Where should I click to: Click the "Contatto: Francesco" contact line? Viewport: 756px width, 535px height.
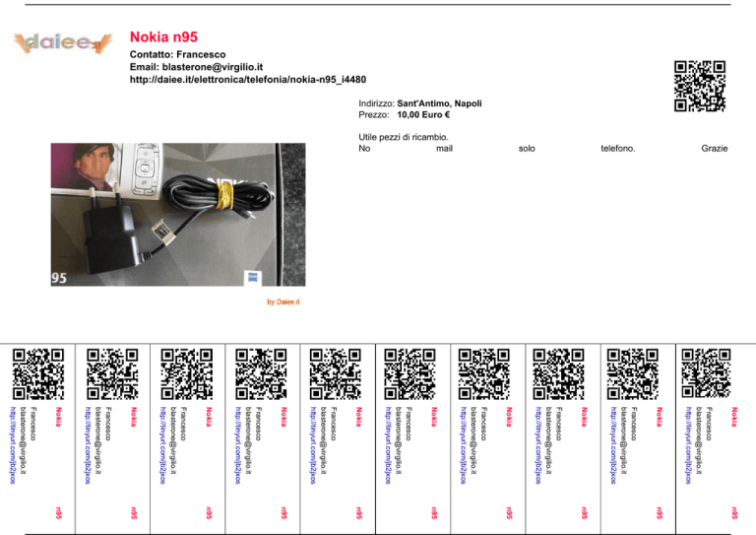178,53
